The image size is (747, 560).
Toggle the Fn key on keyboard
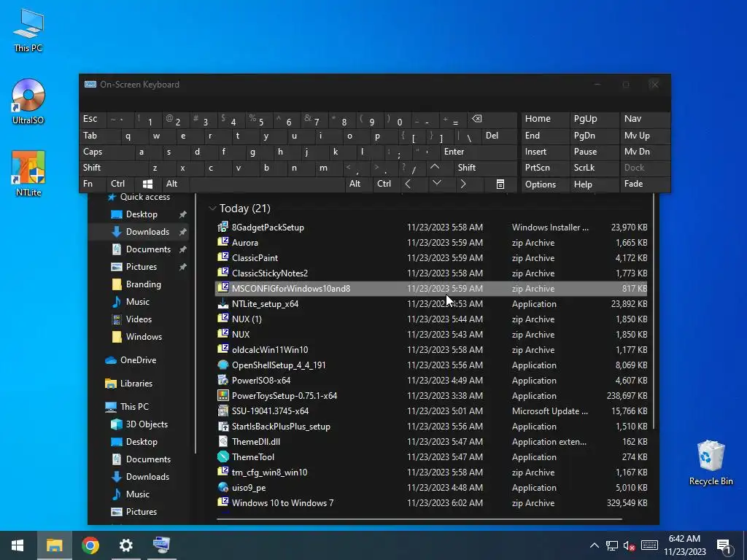(93, 184)
